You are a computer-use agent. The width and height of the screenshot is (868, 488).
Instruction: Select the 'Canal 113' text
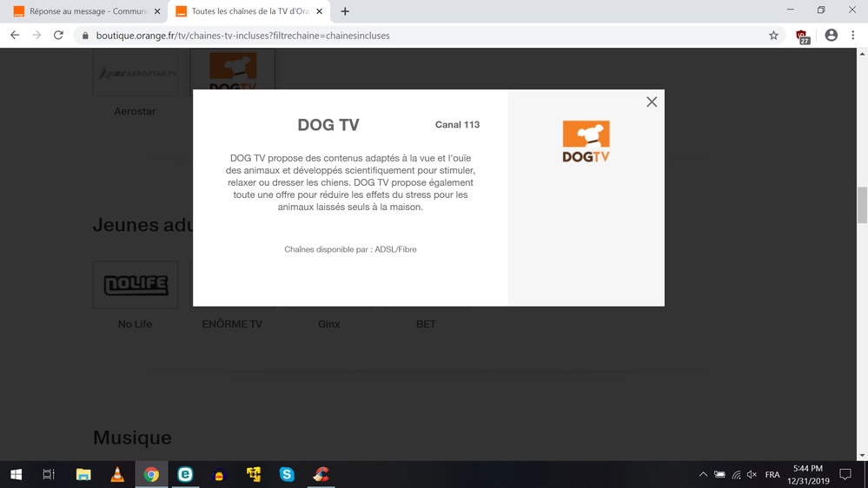[x=457, y=124]
